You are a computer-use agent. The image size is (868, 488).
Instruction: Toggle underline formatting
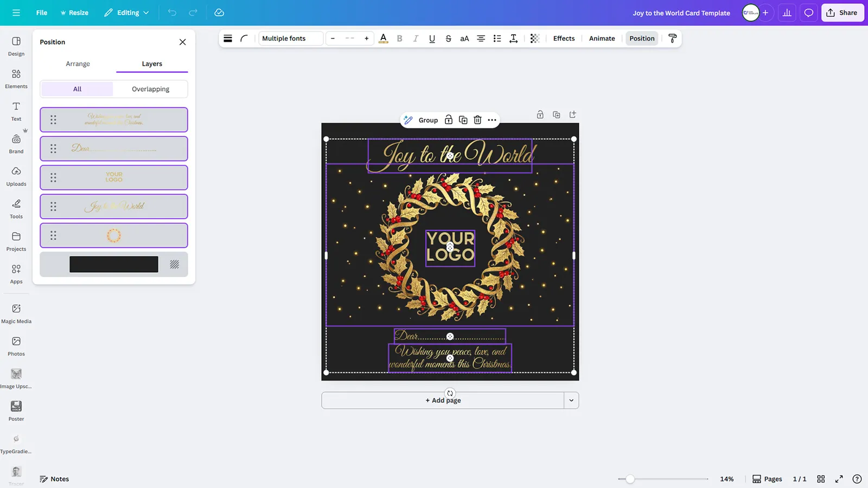(x=432, y=38)
